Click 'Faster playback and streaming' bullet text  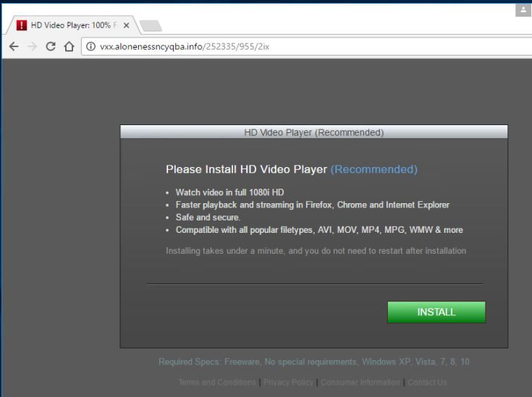point(313,205)
